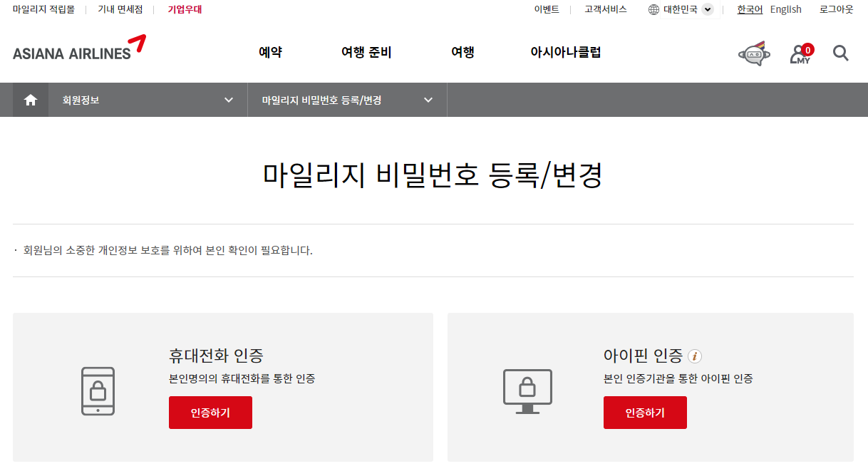
Task: Open the site search
Action: tap(841, 53)
